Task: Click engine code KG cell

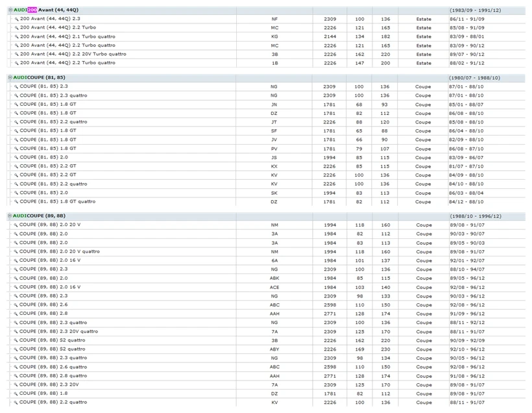Action: tap(274, 36)
